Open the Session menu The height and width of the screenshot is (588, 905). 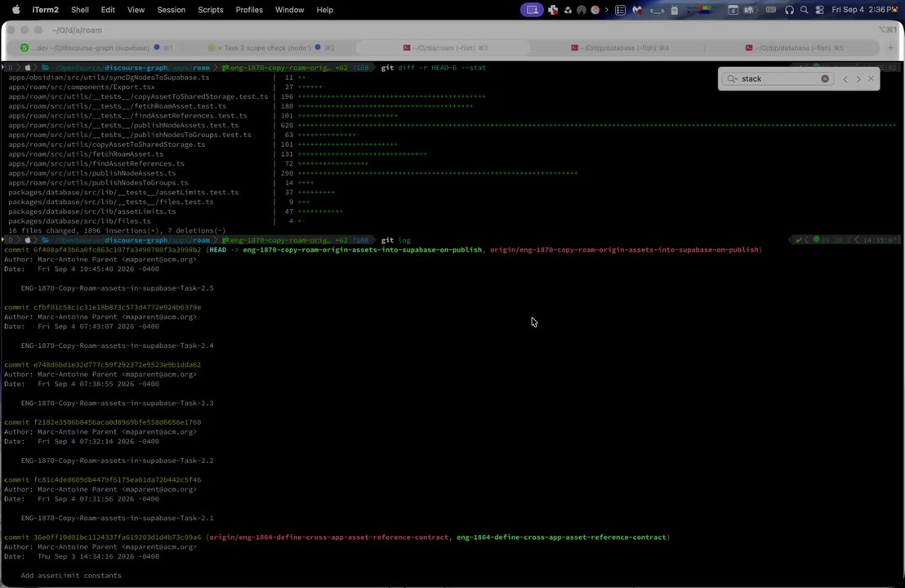click(171, 10)
